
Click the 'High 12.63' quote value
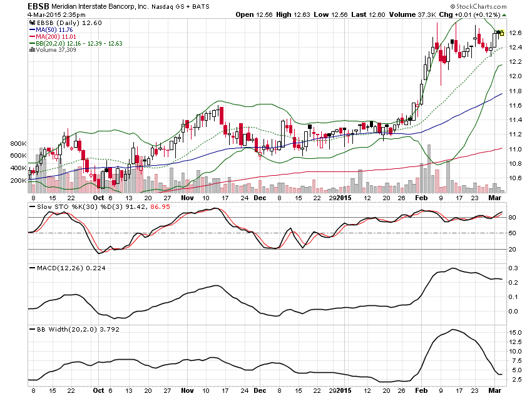293,14
